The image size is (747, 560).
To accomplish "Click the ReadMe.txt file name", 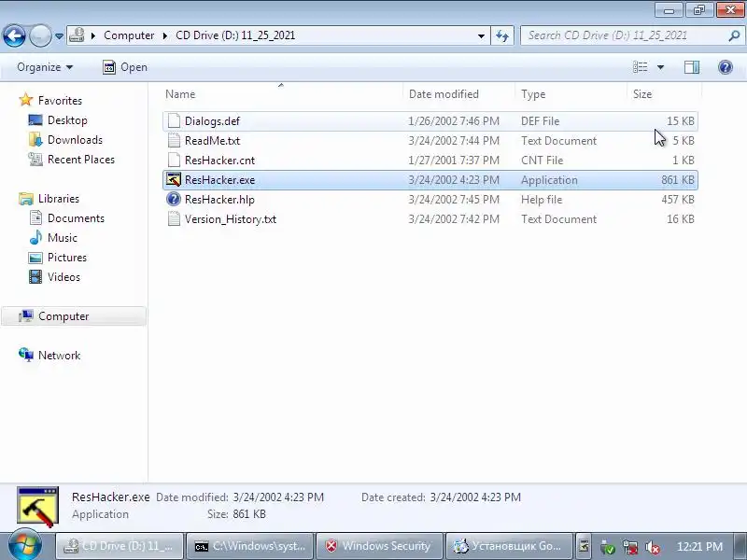I will click(212, 141).
